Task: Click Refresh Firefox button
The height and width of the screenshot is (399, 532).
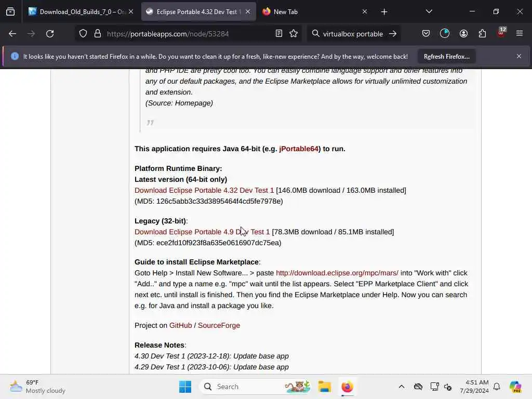Action: pyautogui.click(x=446, y=57)
